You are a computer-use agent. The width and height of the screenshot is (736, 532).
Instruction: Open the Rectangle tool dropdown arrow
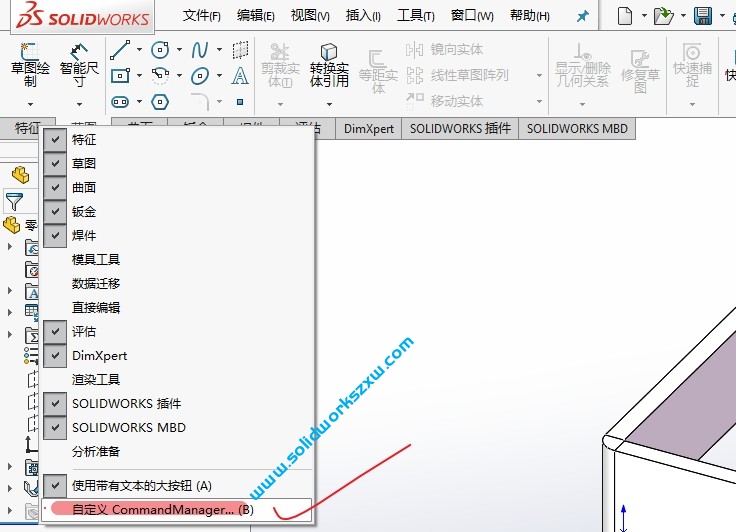139,75
